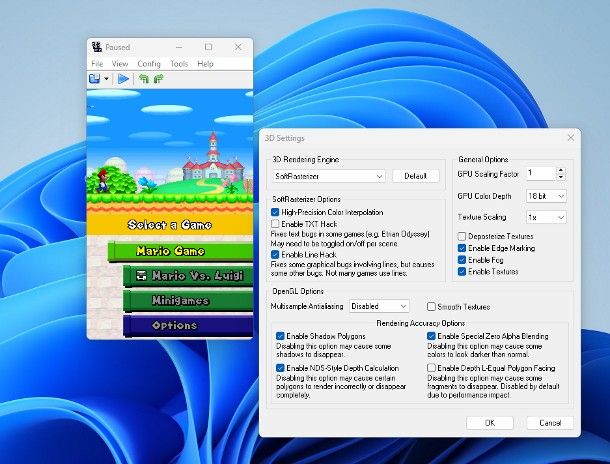This screenshot has width=610, height=464.
Task: Open the GPU Color Depth dropdown
Action: pos(546,195)
